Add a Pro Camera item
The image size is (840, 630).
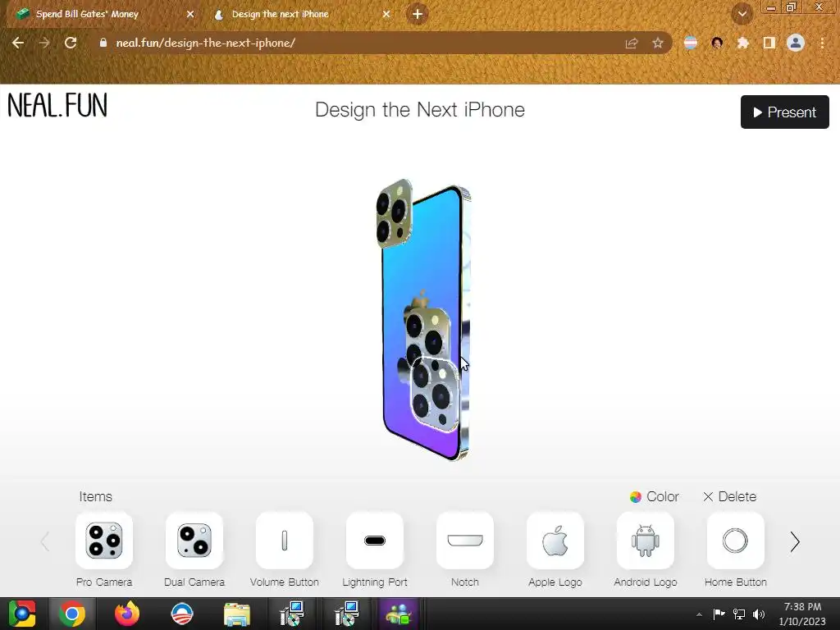(x=104, y=541)
